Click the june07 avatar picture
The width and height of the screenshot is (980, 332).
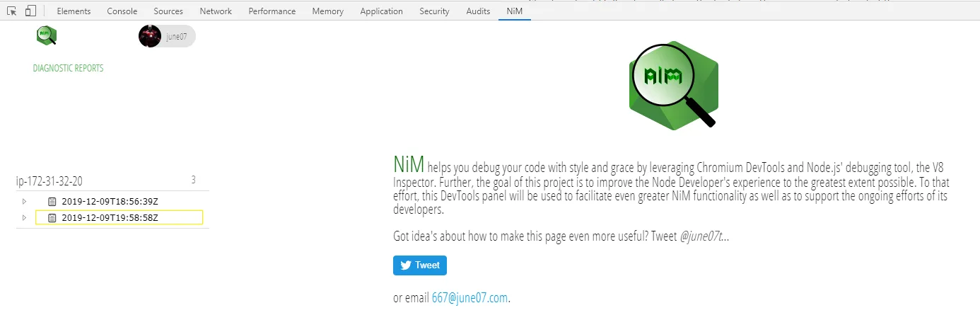(x=150, y=36)
